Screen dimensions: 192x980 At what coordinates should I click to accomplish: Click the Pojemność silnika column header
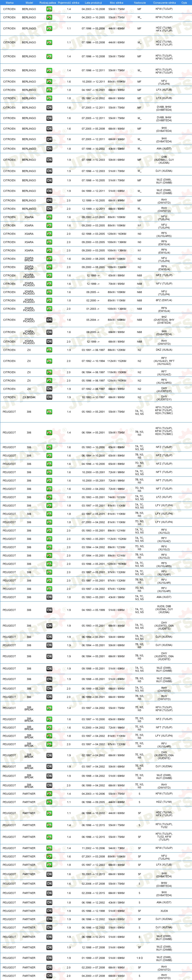[x=69, y=3]
